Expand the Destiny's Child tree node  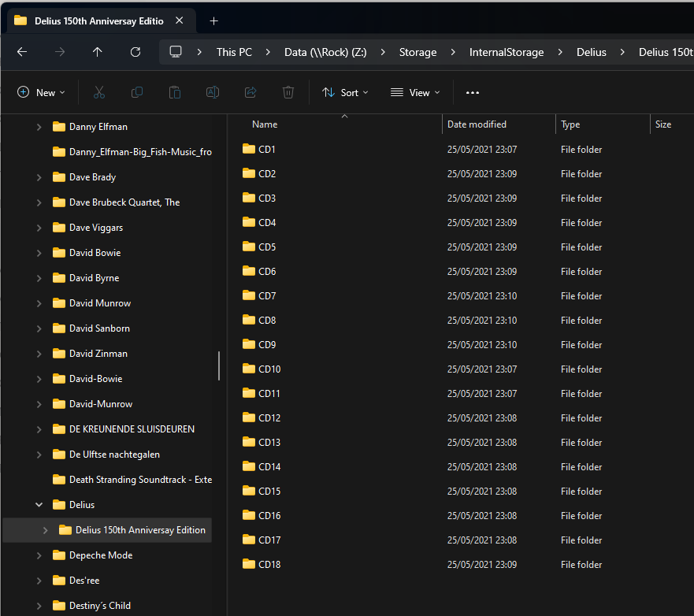click(x=39, y=606)
